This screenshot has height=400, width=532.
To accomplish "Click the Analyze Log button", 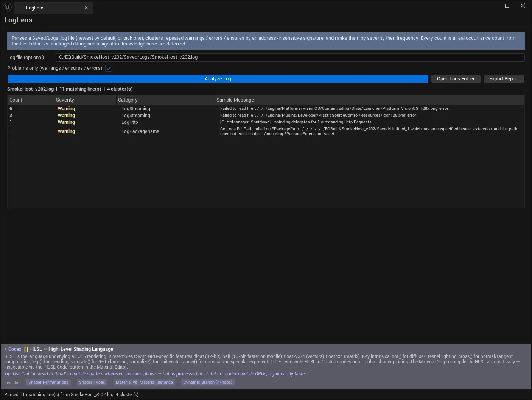I will tap(218, 79).
